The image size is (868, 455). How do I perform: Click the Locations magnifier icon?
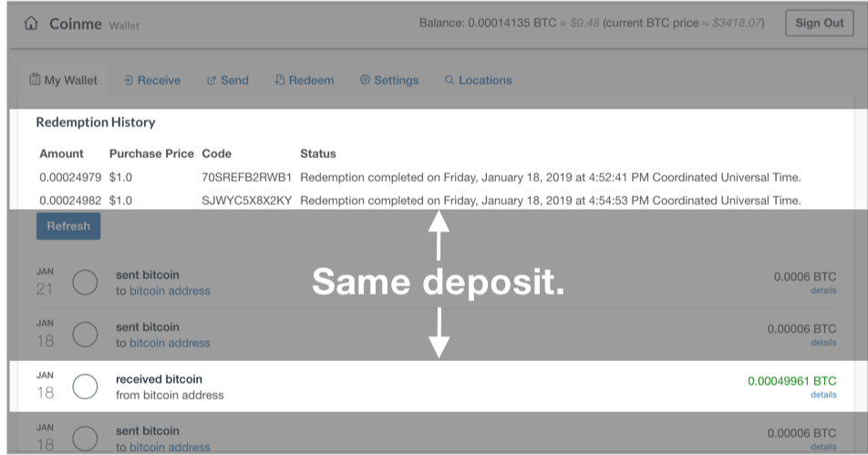tap(449, 80)
